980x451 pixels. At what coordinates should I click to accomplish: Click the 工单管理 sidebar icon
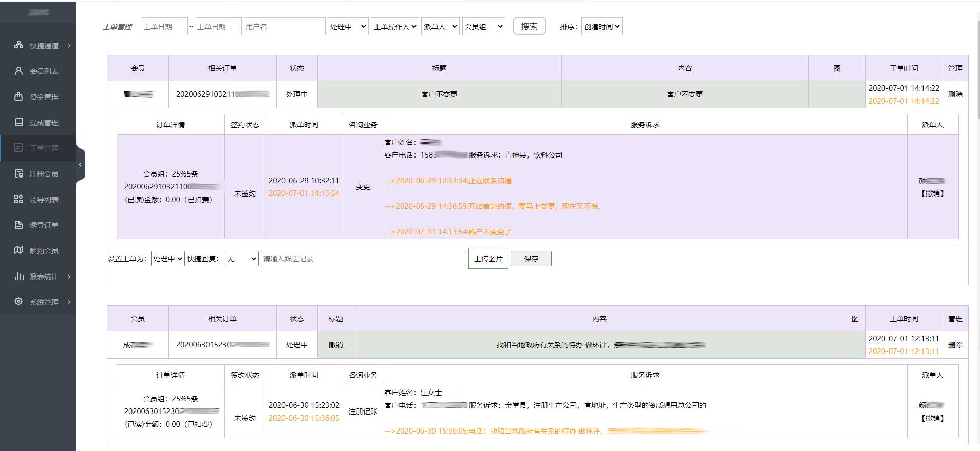pos(18,148)
